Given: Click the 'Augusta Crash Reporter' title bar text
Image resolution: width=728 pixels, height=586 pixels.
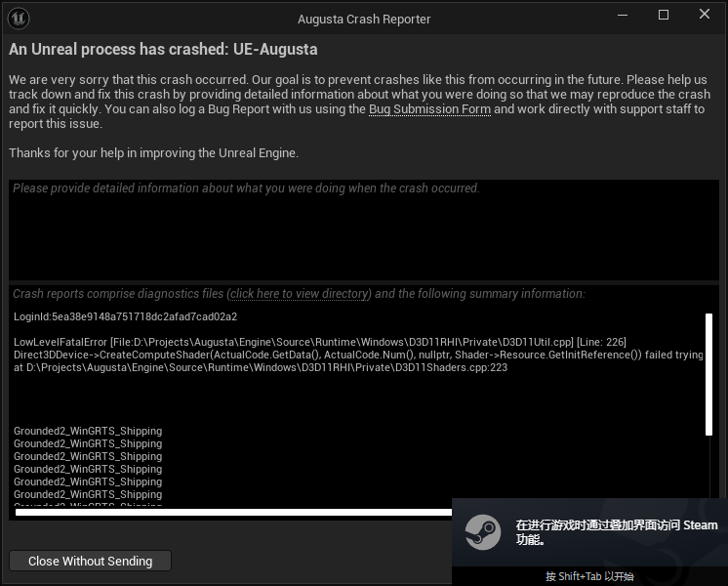Looking at the screenshot, I should click(x=364, y=19).
